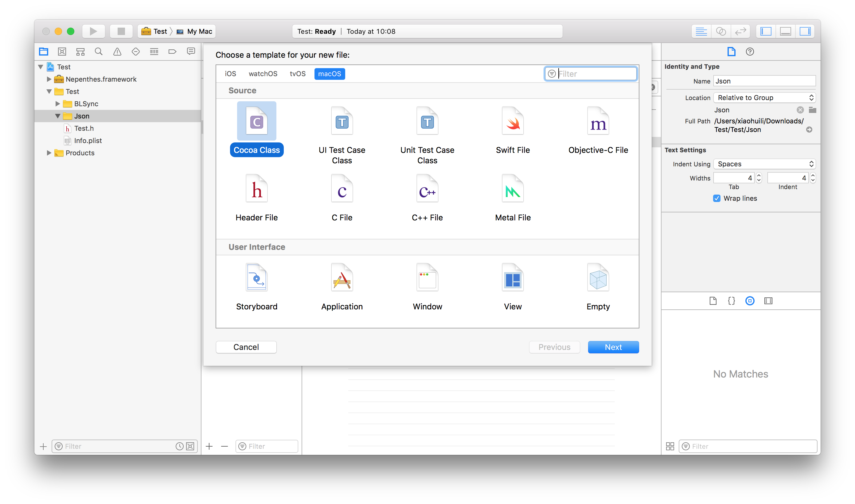Choose the My Mac run destination
The width and height of the screenshot is (855, 504).
pyautogui.click(x=194, y=31)
